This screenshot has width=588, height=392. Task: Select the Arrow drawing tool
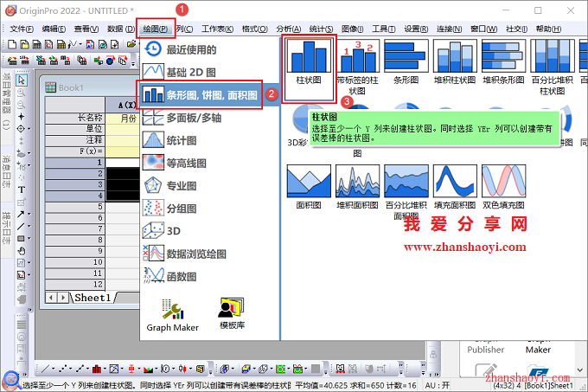tap(21, 215)
